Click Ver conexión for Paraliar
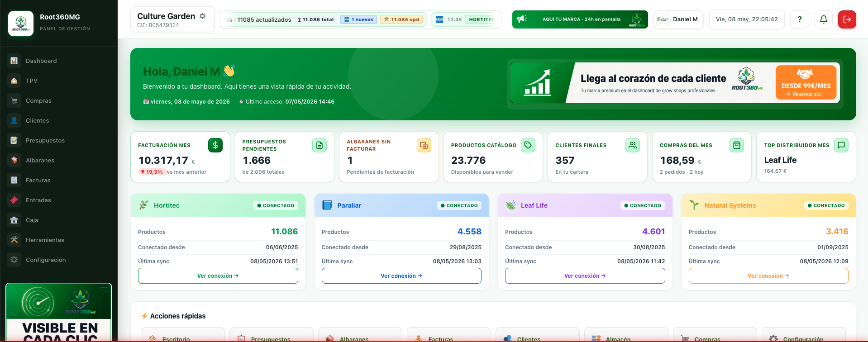The image size is (868, 342). point(401,276)
